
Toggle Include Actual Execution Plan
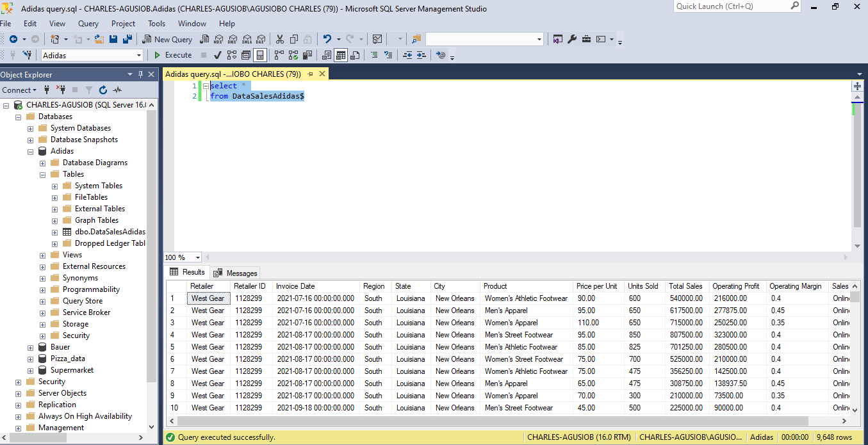279,55
